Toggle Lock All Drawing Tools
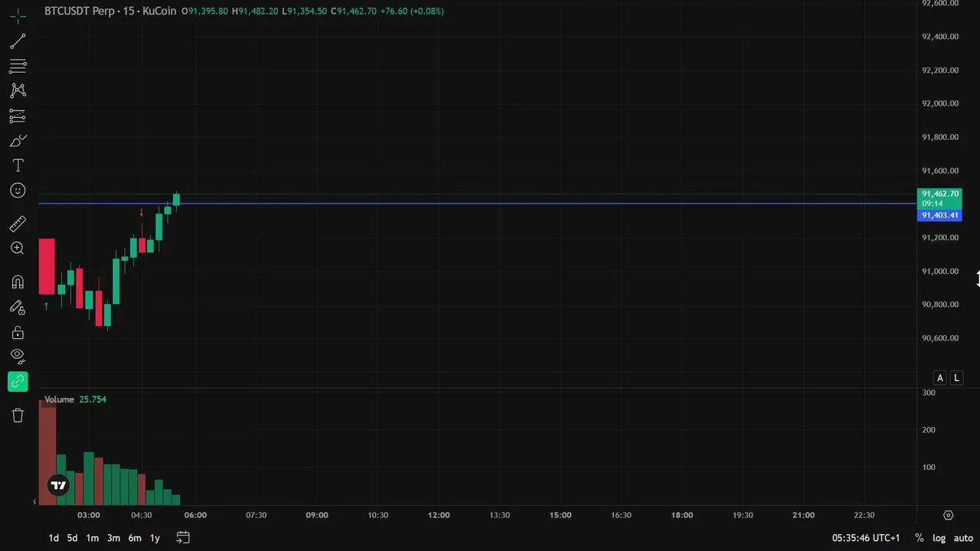 pyautogui.click(x=18, y=332)
